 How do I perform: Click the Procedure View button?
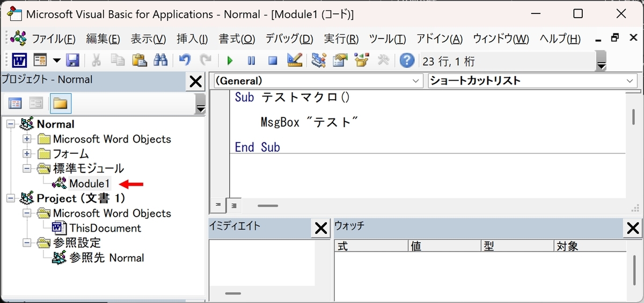pos(218,205)
